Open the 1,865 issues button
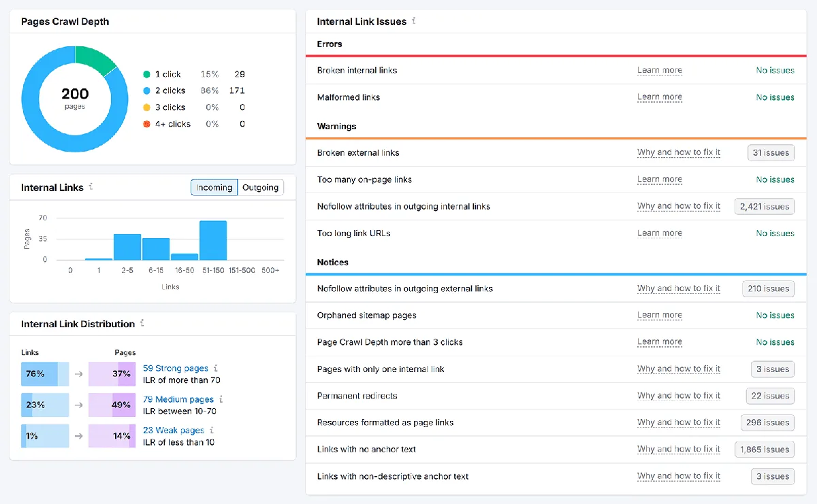The image size is (817, 504). point(765,450)
